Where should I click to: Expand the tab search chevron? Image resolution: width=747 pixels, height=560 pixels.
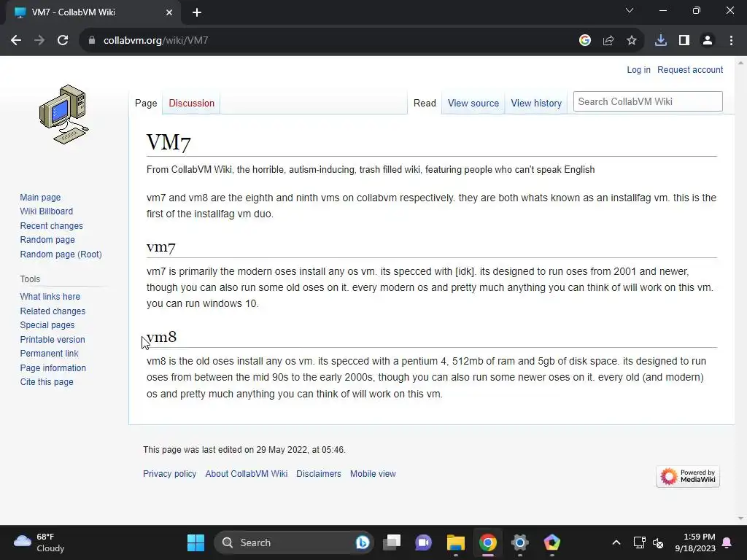pyautogui.click(x=630, y=10)
